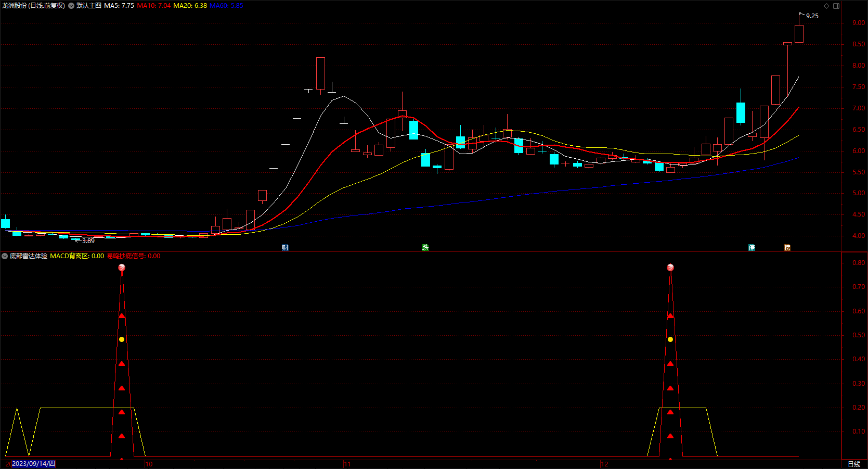Click the second red ball signal marker
Viewport: 868px width, 469px height.
click(x=670, y=268)
